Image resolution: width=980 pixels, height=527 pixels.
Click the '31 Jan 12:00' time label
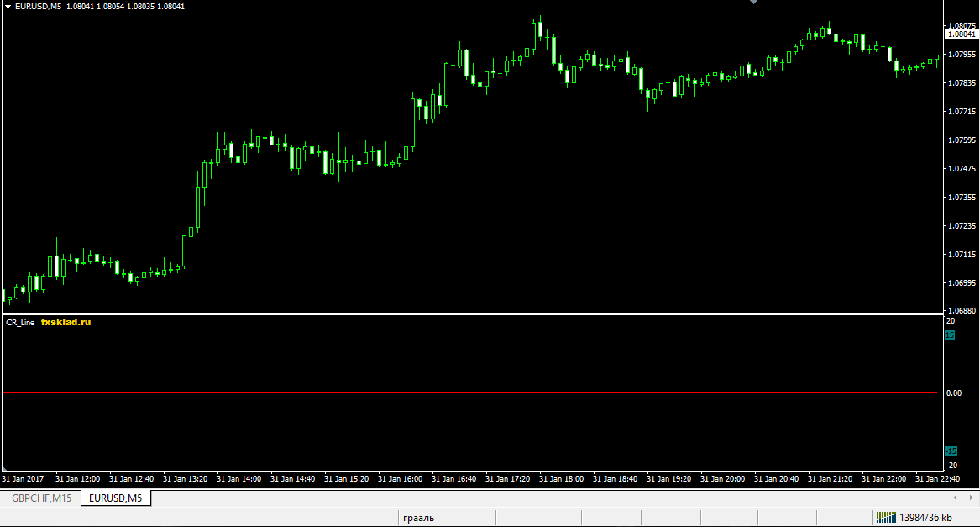(x=77, y=479)
